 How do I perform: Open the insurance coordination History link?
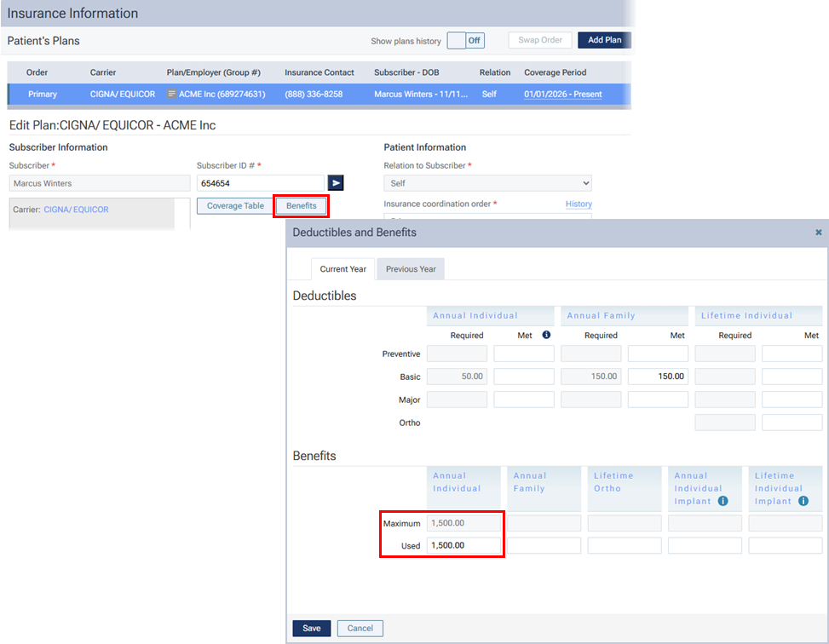(x=579, y=204)
